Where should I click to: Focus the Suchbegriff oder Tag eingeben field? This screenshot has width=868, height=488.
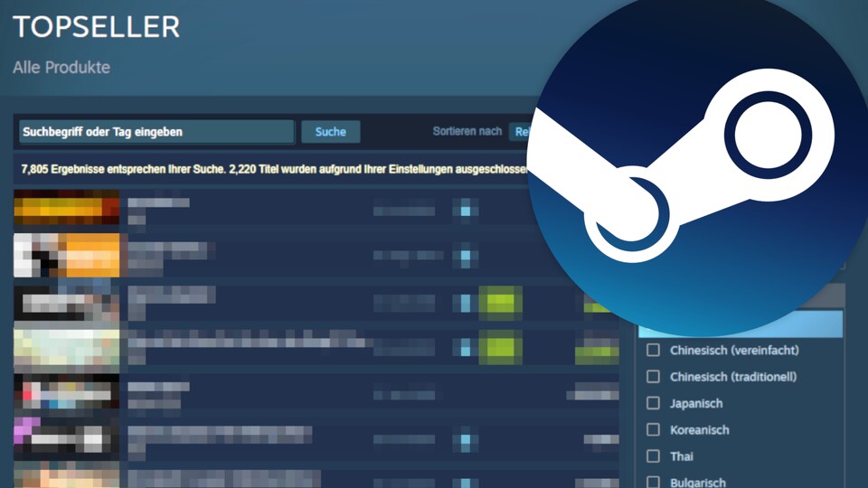click(156, 132)
